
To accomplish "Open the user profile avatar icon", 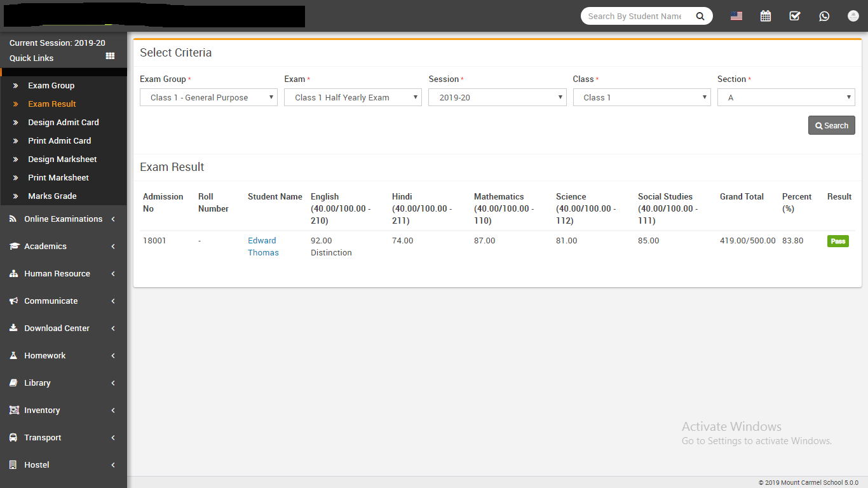I will 853,17.
